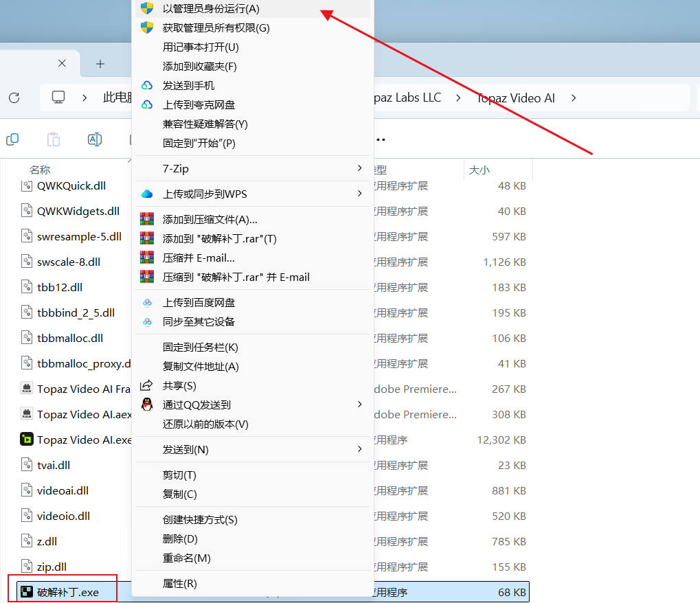Click the Topaz Video AI.aex plugin icon
The width and height of the screenshot is (700, 603).
pyautogui.click(x=27, y=413)
